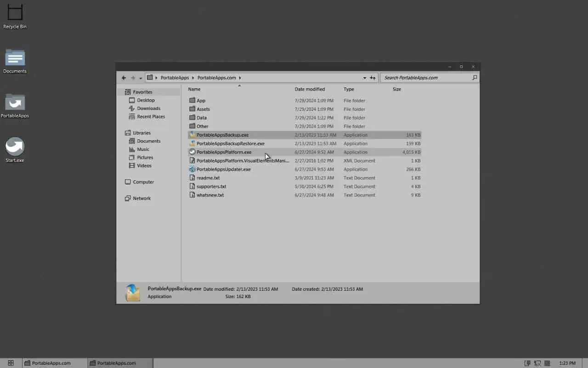
Task: Click the PortableAppsPlatform.exe file icon
Action: click(192, 152)
